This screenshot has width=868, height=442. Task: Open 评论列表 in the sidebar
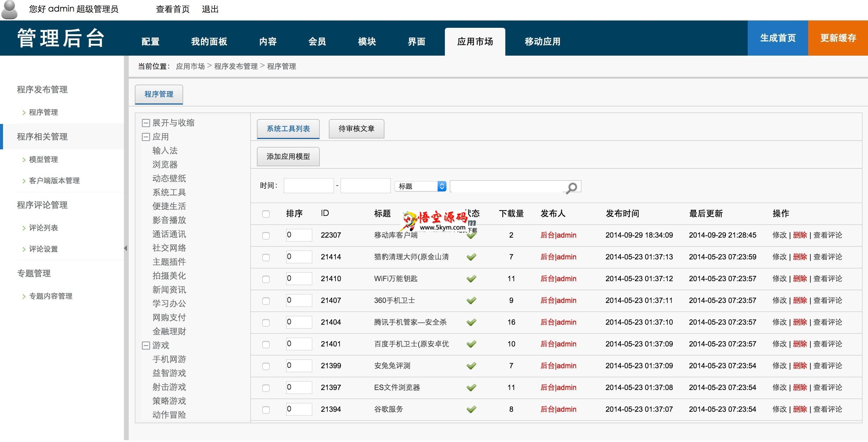pyautogui.click(x=44, y=228)
